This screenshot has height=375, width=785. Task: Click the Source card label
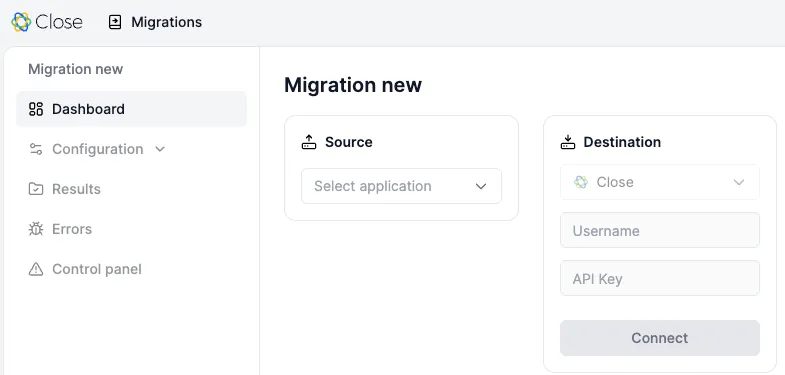[x=348, y=142]
